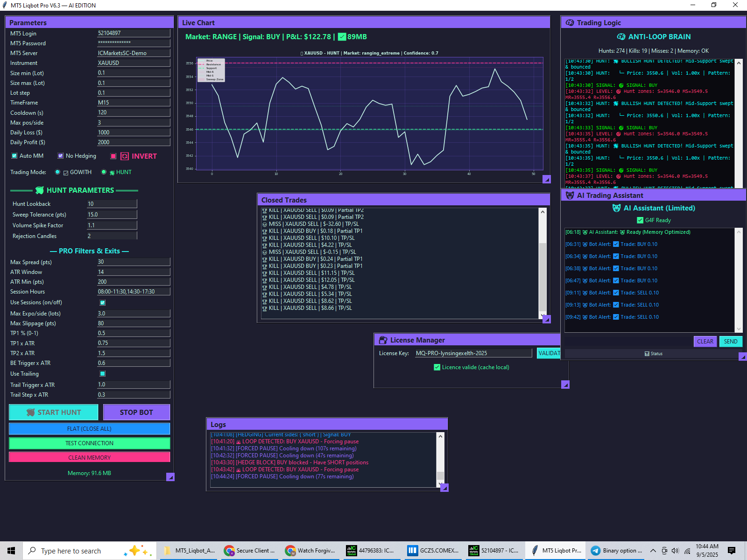Click the AI Assistant panel resize grip
The height and width of the screenshot is (560, 747).
click(x=742, y=357)
